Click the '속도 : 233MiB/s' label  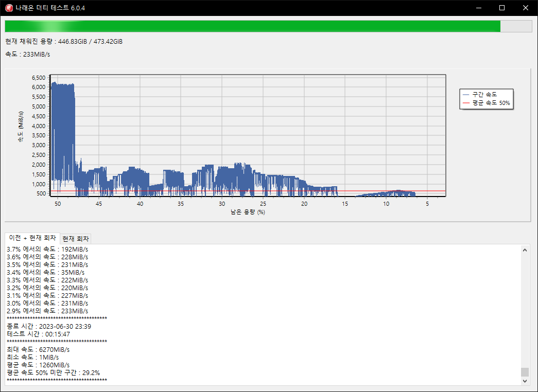click(x=28, y=54)
